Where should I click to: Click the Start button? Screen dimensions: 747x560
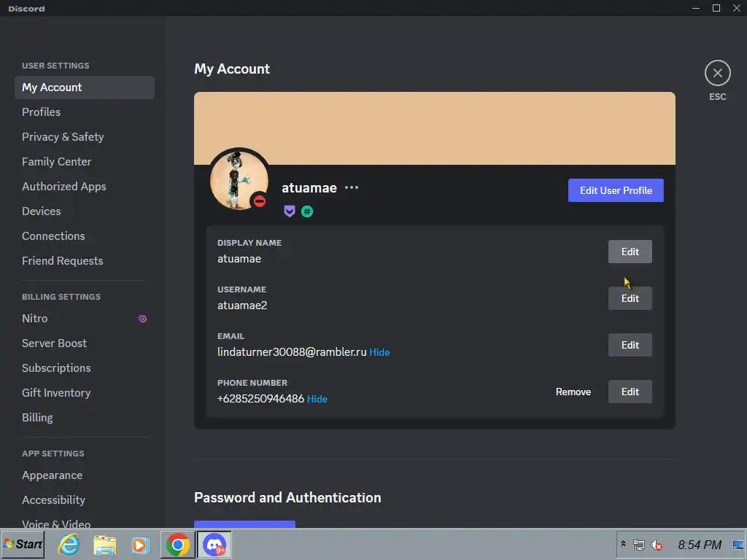point(23,544)
